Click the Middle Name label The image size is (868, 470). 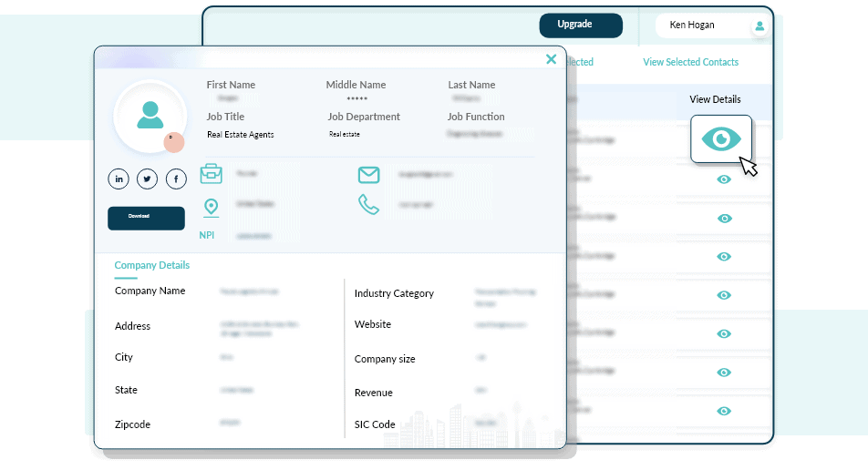coord(356,85)
